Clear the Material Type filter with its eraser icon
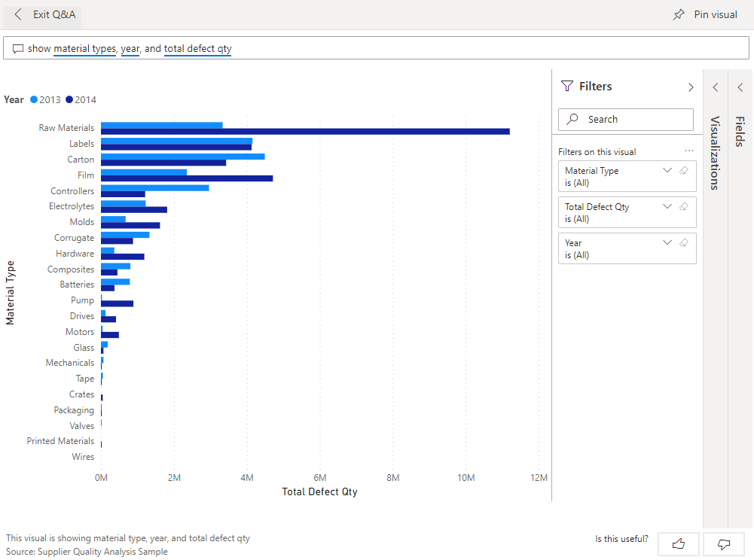This screenshot has width=754, height=560. click(684, 170)
